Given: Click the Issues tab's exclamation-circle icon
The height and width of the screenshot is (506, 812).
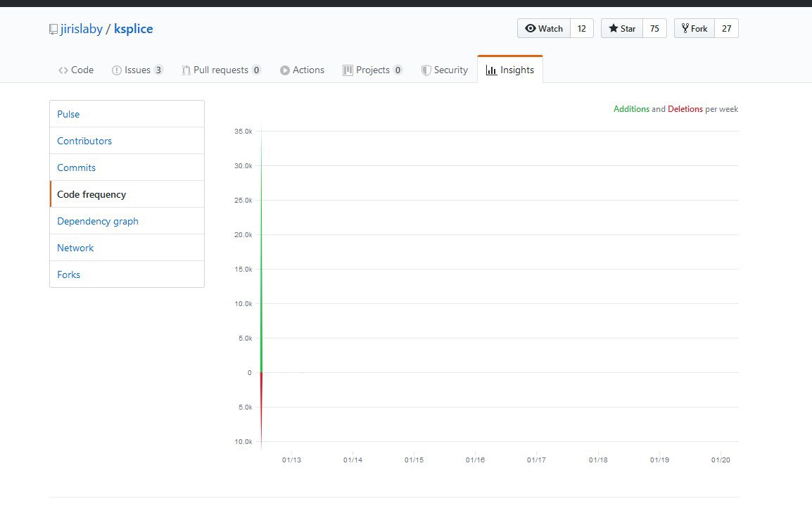Looking at the screenshot, I should pyautogui.click(x=117, y=70).
